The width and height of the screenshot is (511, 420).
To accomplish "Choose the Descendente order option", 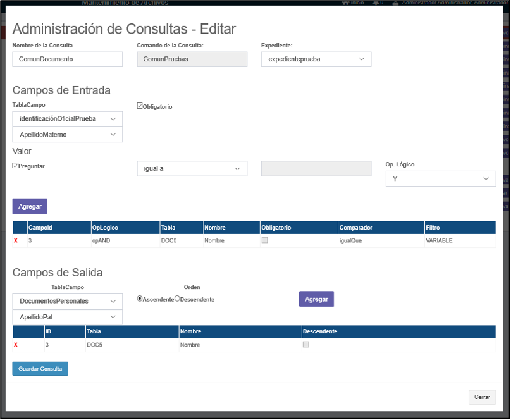I will tap(177, 299).
